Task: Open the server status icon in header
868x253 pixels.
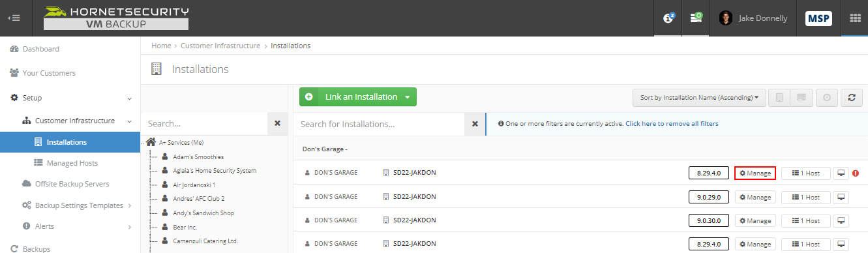Action: [x=696, y=18]
